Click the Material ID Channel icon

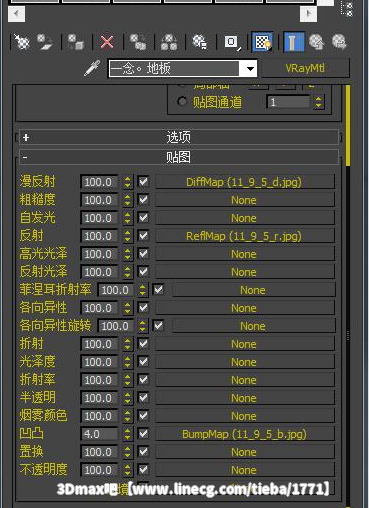coord(232,42)
